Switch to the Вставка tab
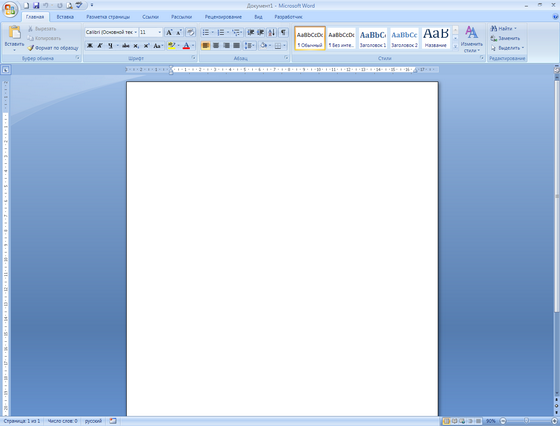 65,17
